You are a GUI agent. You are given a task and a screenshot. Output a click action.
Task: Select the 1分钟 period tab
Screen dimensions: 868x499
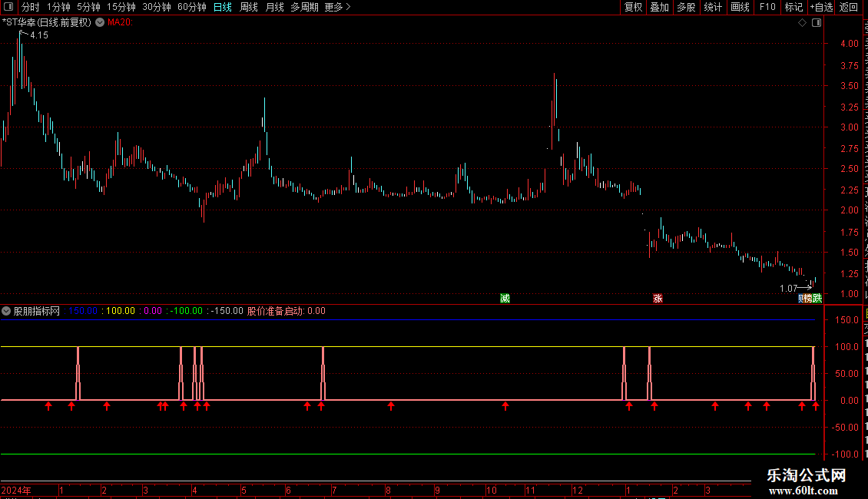tap(58, 7)
